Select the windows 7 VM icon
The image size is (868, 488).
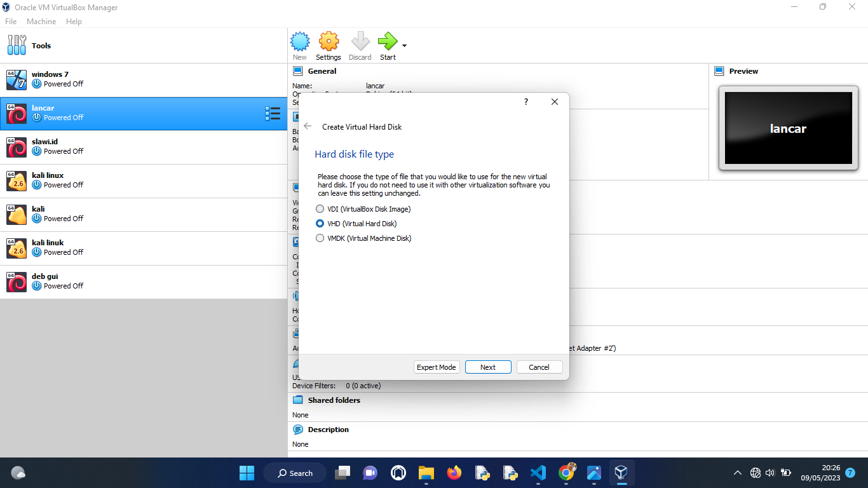coord(17,79)
